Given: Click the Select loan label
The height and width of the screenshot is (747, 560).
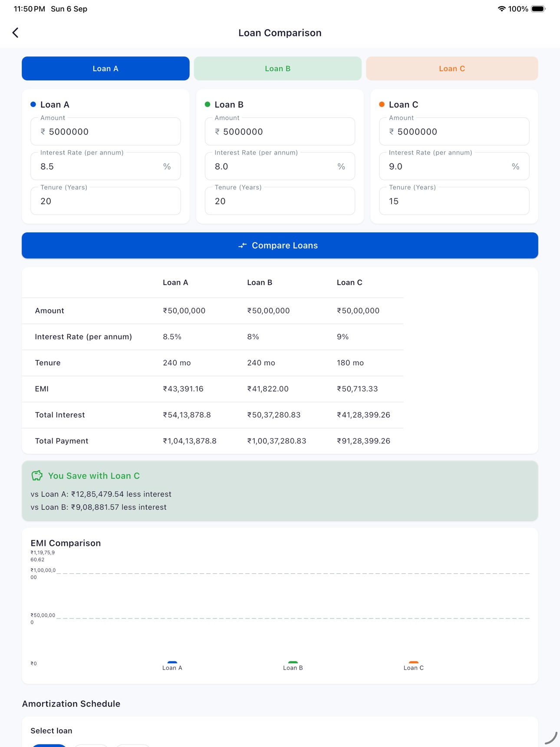Looking at the screenshot, I should [51, 730].
